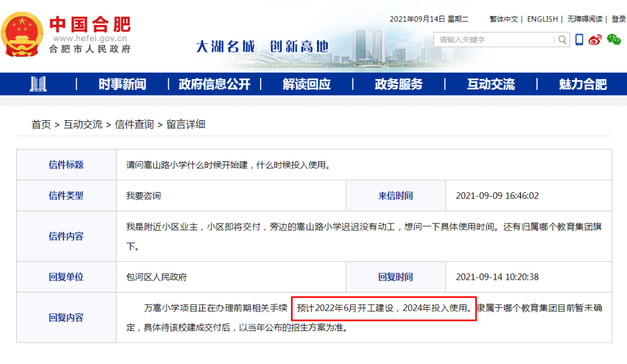The image size is (627, 364).
Task: Click 留言详细 breadcrumb text
Action: coord(186,124)
